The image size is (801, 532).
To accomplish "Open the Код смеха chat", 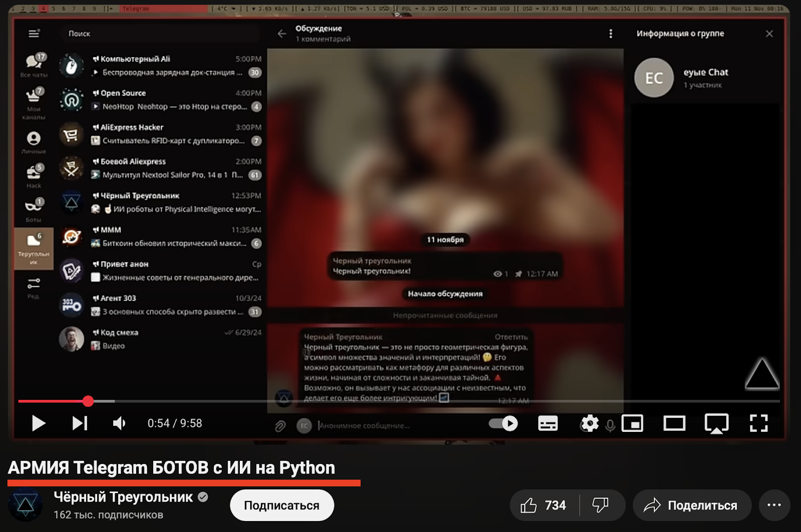I will (x=160, y=339).
